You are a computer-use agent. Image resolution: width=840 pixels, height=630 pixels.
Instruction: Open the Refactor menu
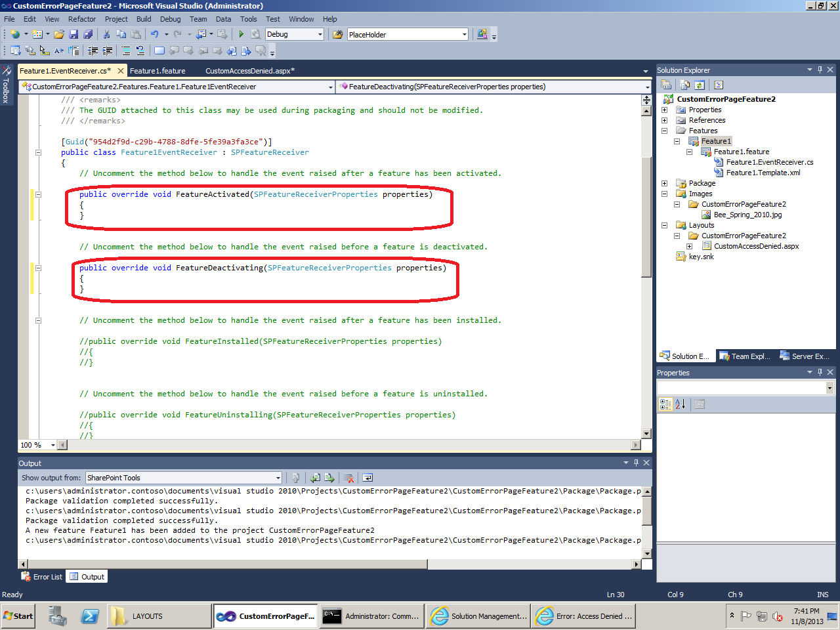point(82,19)
